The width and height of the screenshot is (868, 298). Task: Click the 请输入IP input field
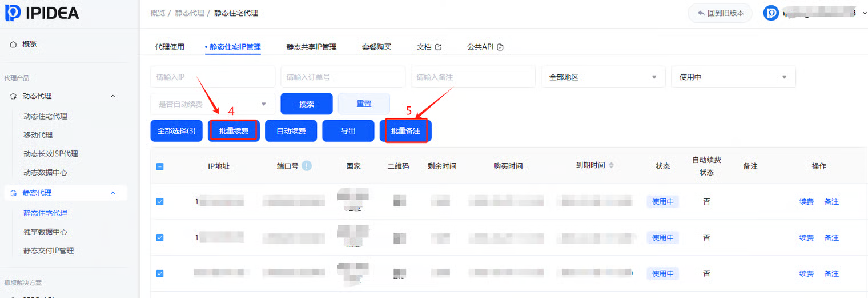pos(212,77)
